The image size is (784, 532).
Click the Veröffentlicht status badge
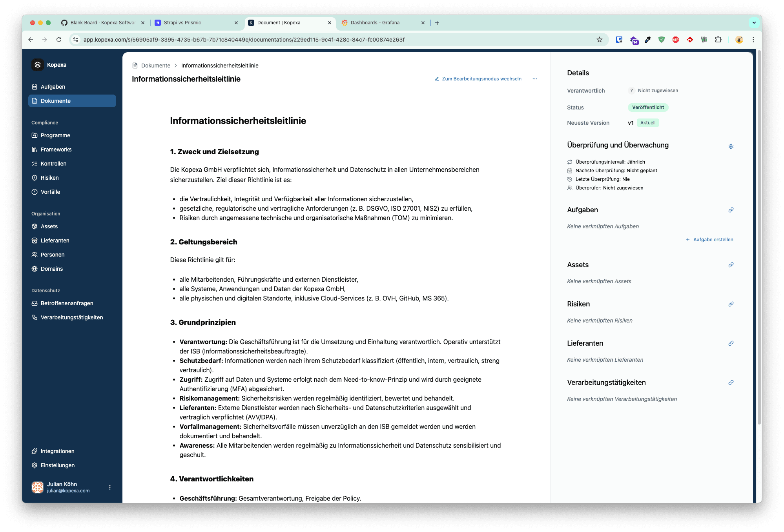pos(648,107)
